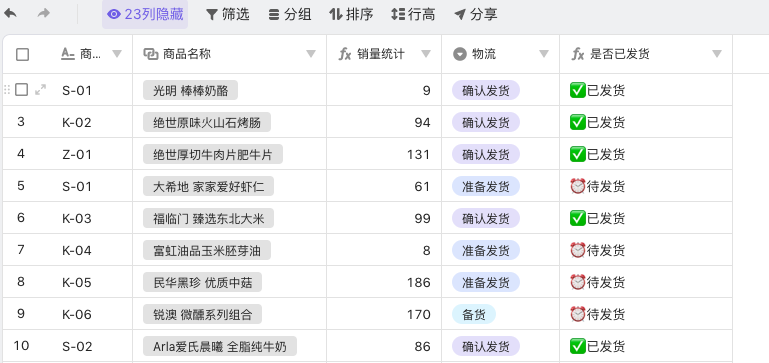Redo with the forward arrow

click(x=44, y=14)
